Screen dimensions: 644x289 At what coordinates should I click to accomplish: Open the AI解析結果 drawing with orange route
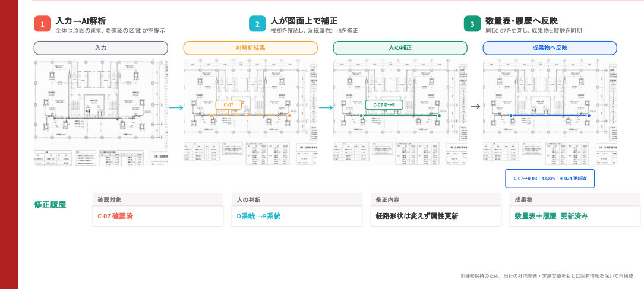click(251, 112)
